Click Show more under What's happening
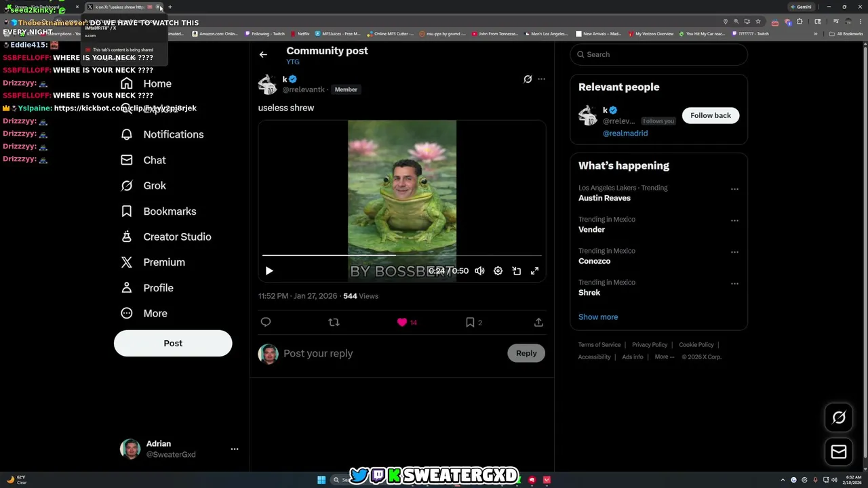This screenshot has width=868, height=488. tap(598, 317)
